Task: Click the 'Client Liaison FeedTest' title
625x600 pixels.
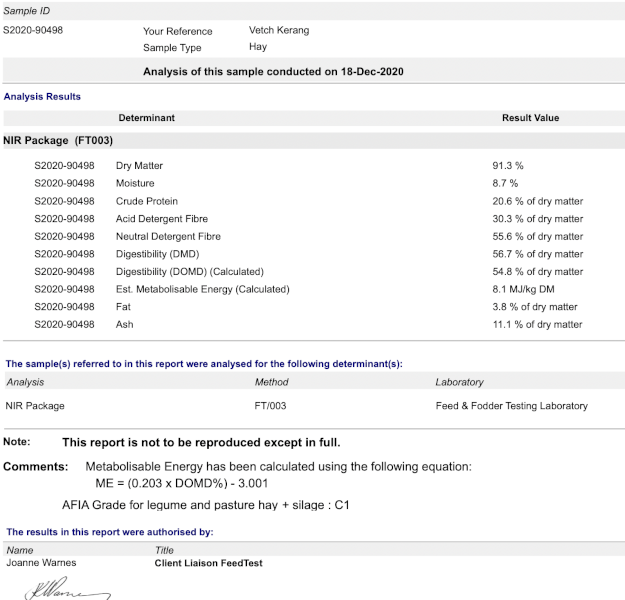Action: point(208,563)
